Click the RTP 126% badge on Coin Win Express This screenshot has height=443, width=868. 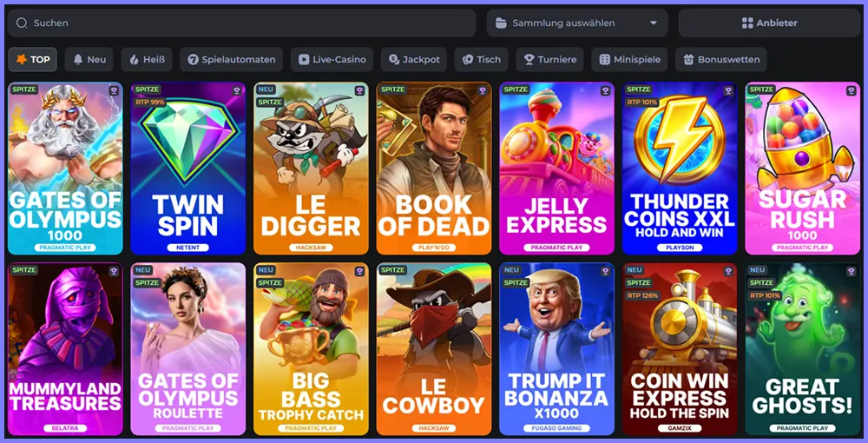[x=642, y=295]
